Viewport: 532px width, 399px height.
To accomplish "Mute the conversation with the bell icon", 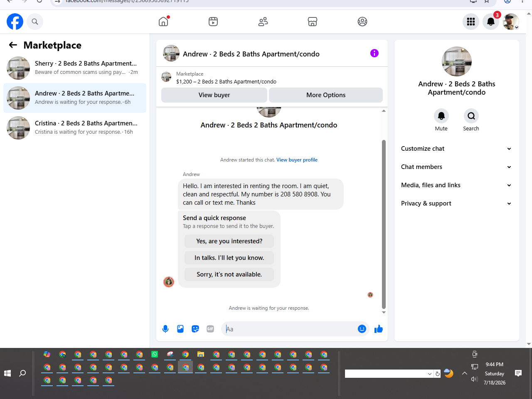I will 441,116.
